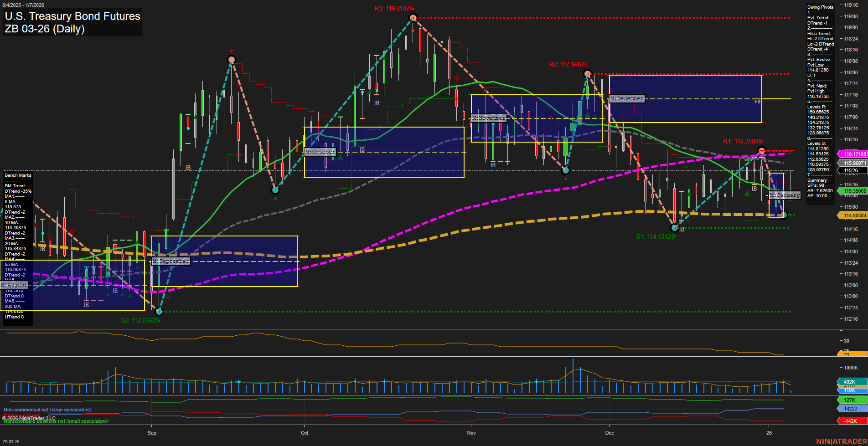Click the S2 pivot circle above 112.65625 label
This screenshot has height=446, width=868.
pyautogui.click(x=158, y=312)
